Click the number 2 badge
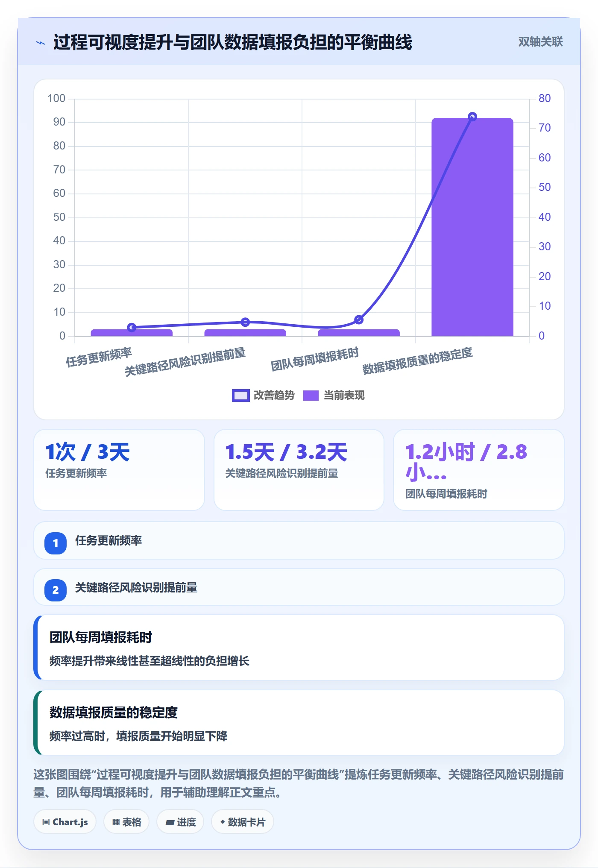 [56, 590]
